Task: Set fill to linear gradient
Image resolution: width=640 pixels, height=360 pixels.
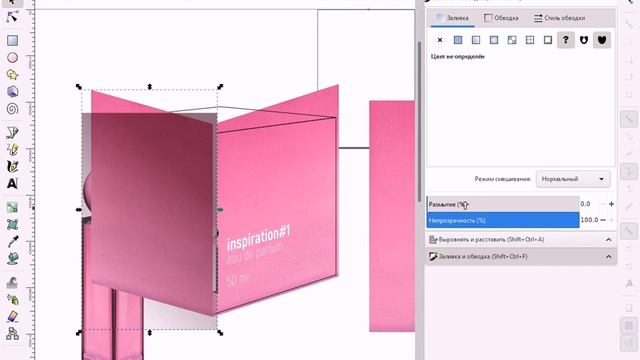Action: pos(476,40)
